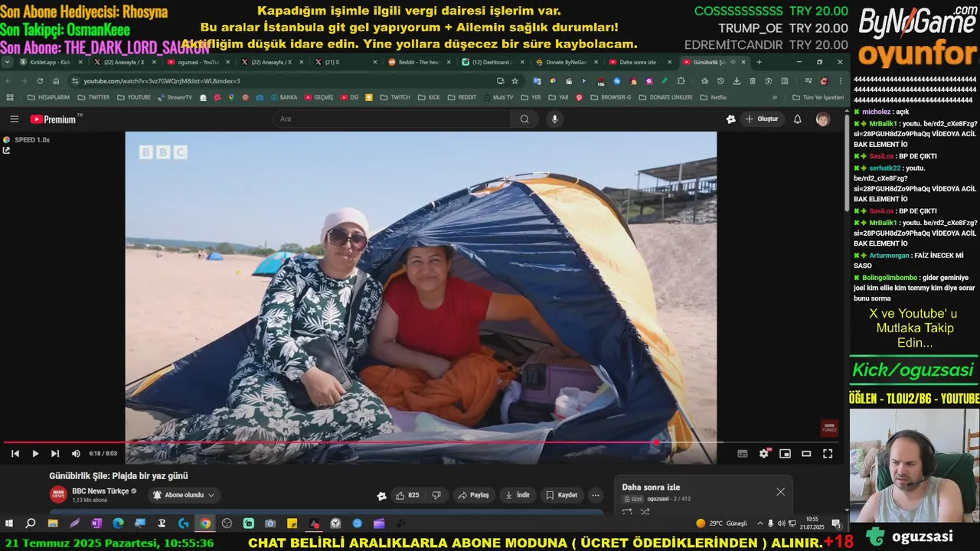
Task: Open BBC News Türkçe channel link
Action: 100,491
